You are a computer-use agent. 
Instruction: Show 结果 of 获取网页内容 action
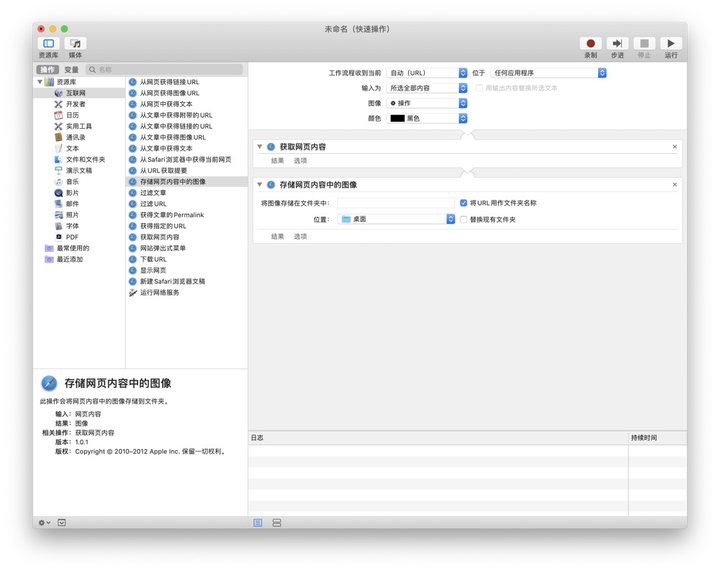tap(277, 161)
